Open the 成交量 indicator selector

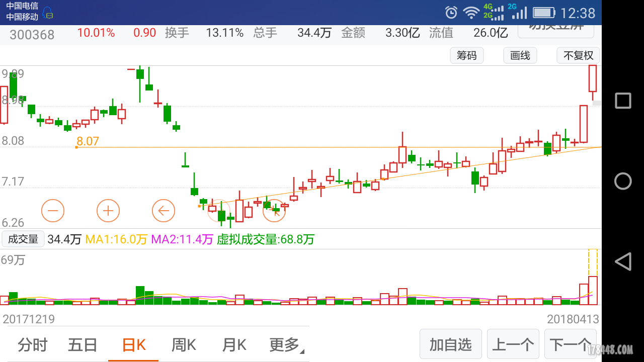pos(23,239)
